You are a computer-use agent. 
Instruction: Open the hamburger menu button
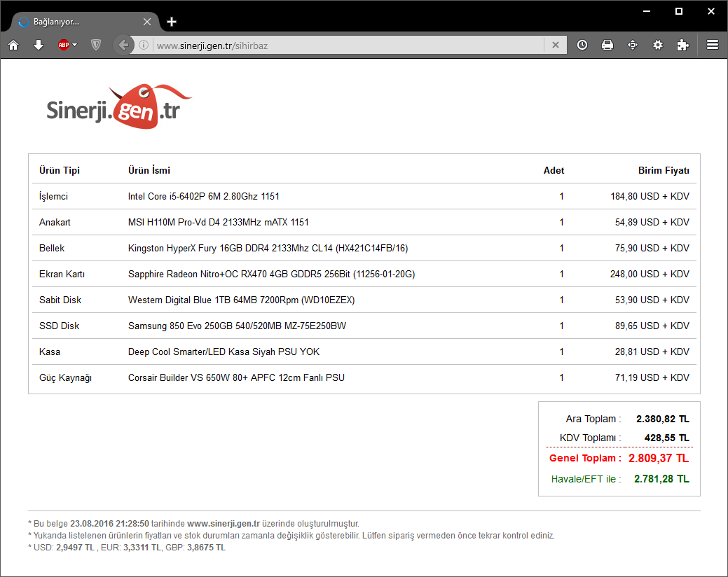pos(713,45)
